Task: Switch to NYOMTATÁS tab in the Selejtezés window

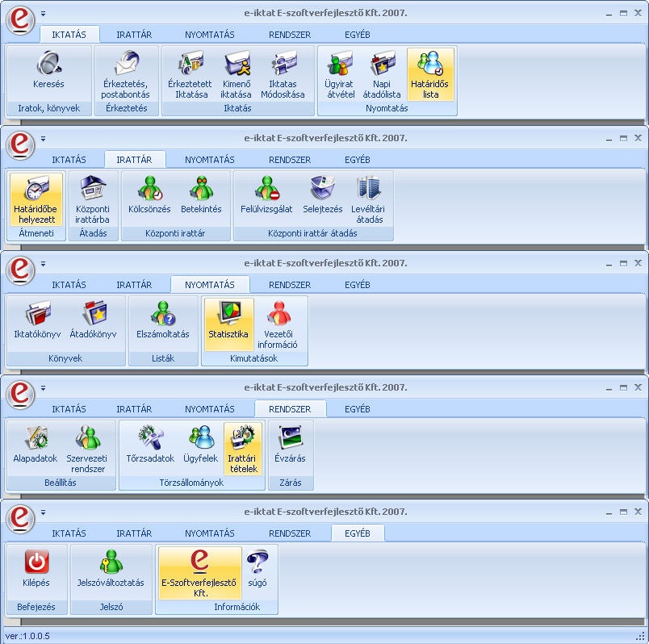Action: tap(210, 160)
